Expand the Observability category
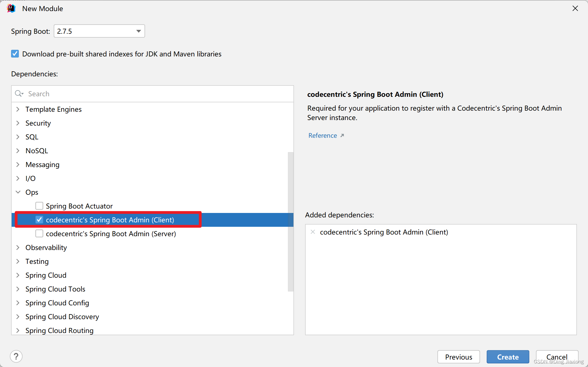The image size is (588, 367). (x=18, y=248)
